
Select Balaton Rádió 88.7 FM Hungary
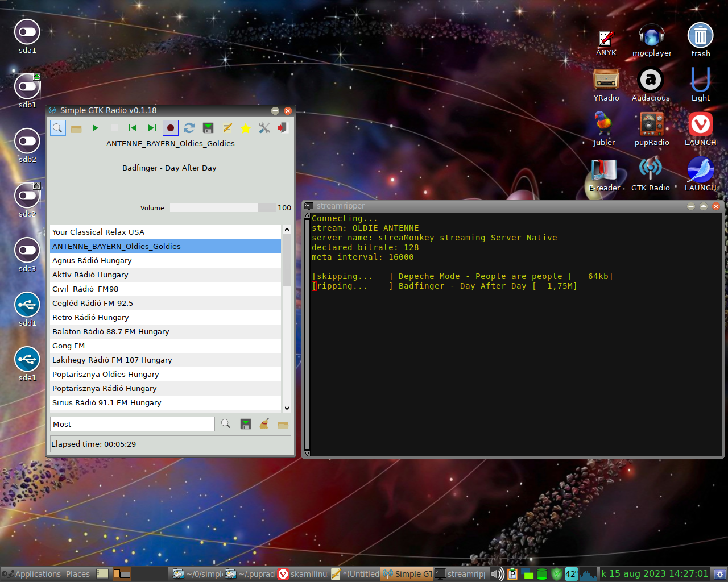(x=166, y=331)
